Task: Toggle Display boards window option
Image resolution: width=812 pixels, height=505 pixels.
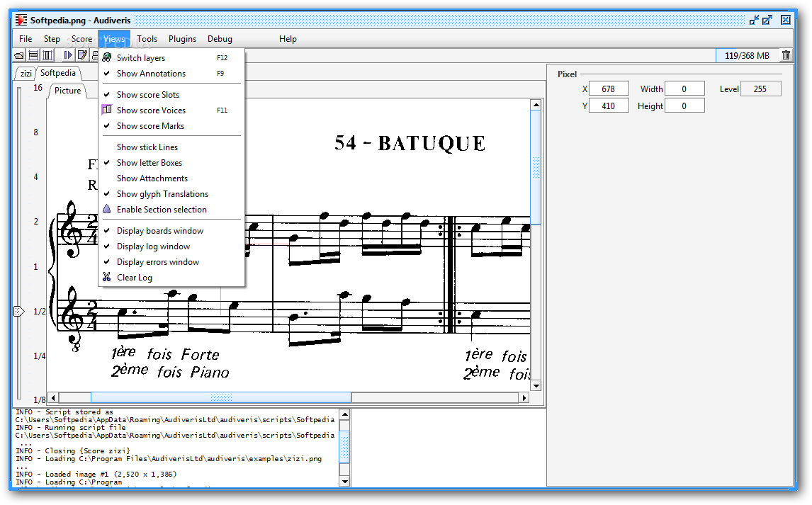Action: click(x=171, y=231)
